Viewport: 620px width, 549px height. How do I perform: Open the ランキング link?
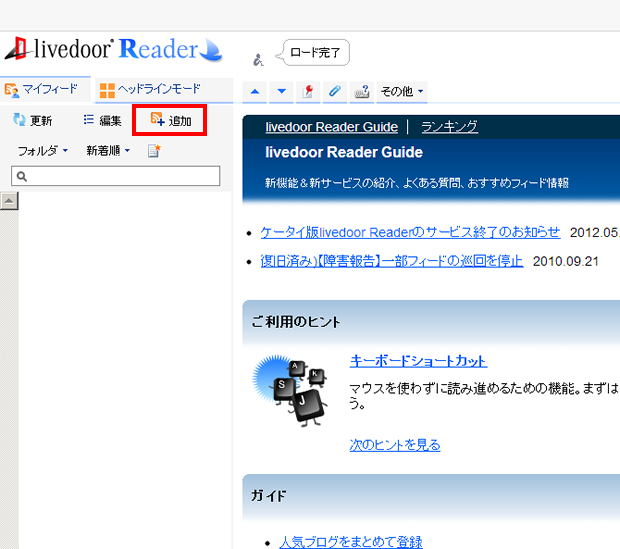coord(450,127)
